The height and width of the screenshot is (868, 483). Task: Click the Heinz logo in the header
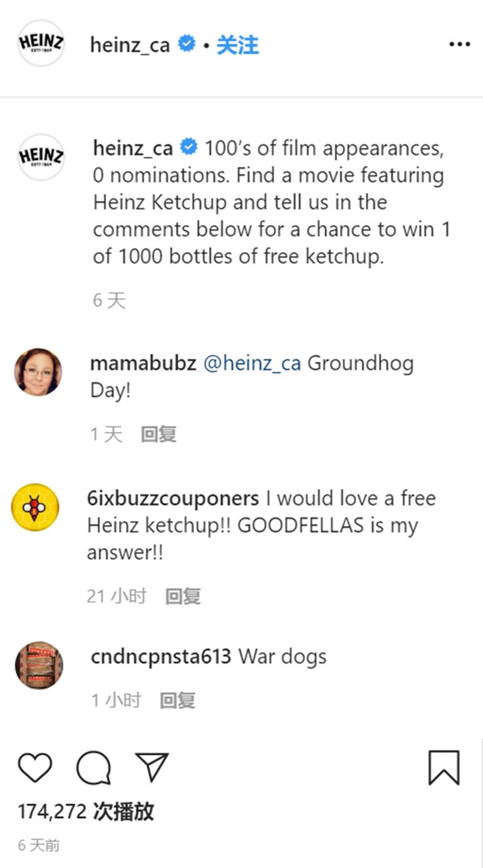(41, 43)
